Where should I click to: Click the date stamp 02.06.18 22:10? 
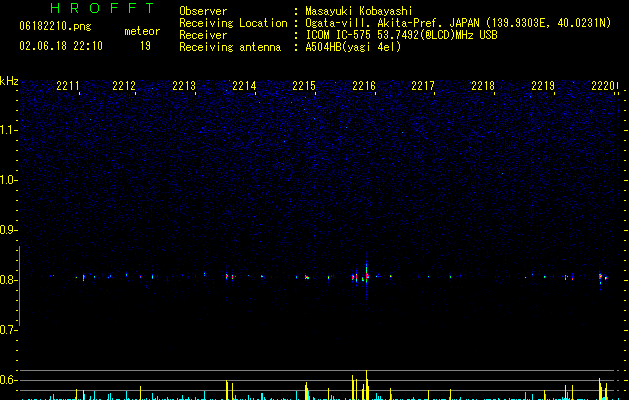(61, 46)
